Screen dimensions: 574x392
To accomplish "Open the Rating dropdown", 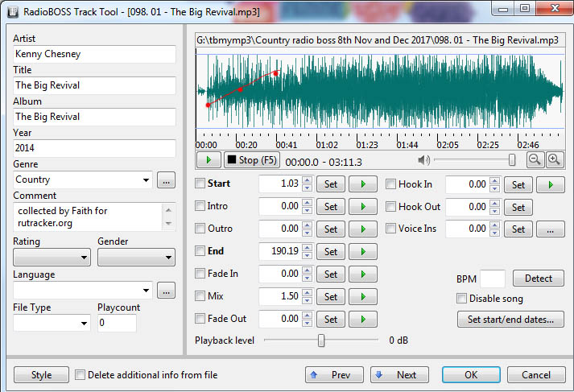I will pos(52,258).
